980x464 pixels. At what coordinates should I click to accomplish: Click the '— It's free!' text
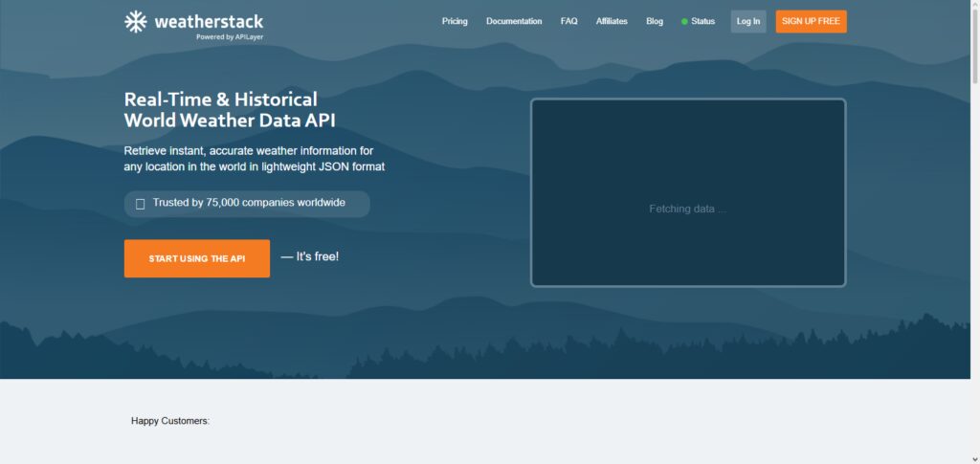(x=310, y=256)
